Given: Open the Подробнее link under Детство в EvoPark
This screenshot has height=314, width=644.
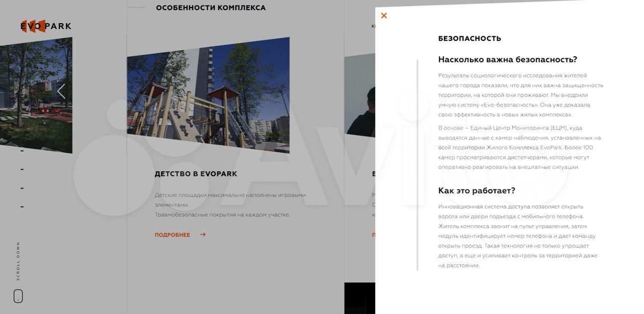Looking at the screenshot, I should [x=173, y=235].
